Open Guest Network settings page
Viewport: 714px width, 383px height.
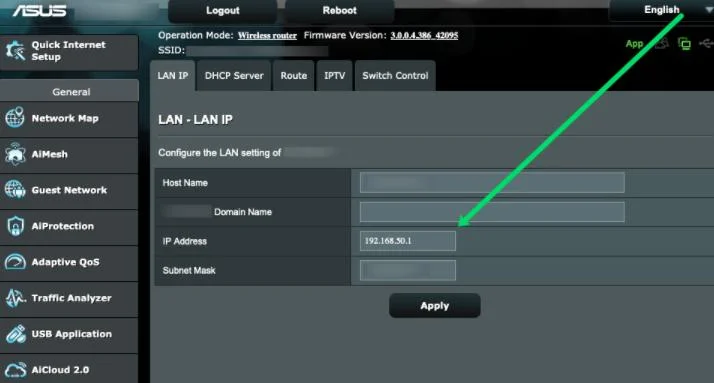(69, 190)
